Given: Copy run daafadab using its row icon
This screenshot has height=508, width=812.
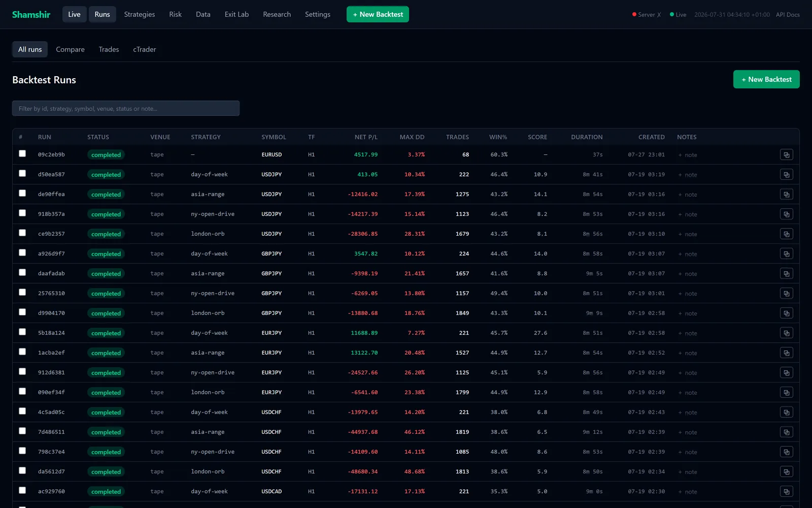Looking at the screenshot, I should [x=786, y=273].
